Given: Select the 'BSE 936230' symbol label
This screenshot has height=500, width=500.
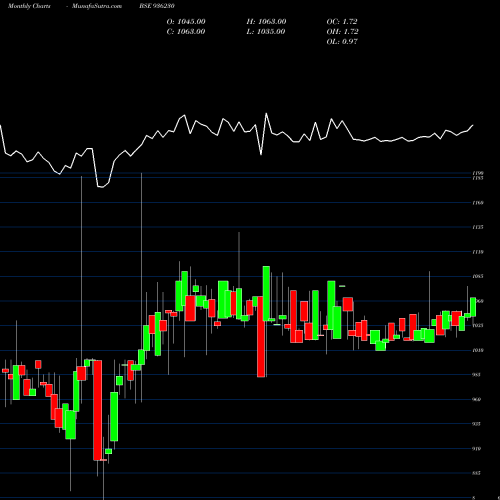Looking at the screenshot, I should [157, 6].
